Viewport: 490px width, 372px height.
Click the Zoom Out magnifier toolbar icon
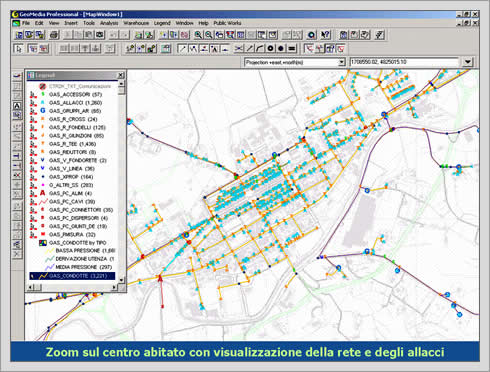coord(209,35)
